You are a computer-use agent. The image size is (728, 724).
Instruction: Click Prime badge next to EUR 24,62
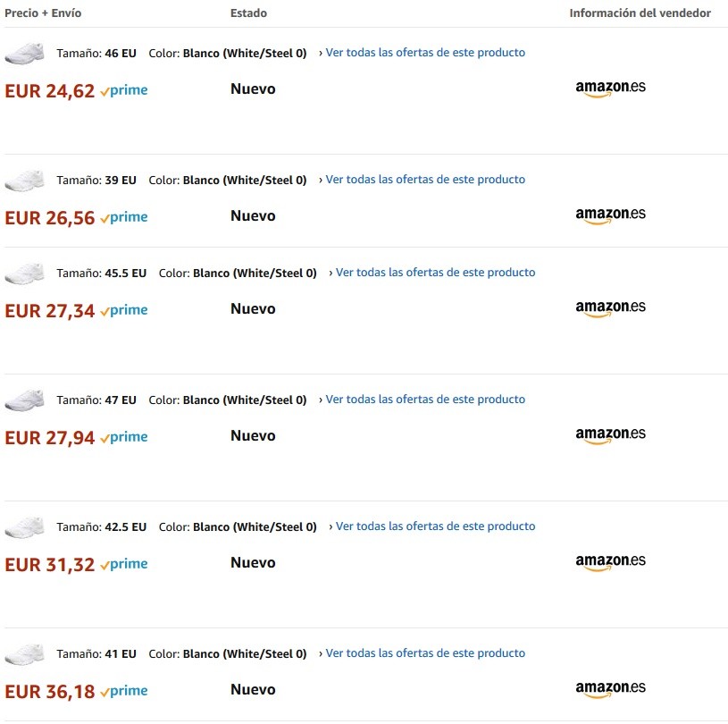click(124, 90)
